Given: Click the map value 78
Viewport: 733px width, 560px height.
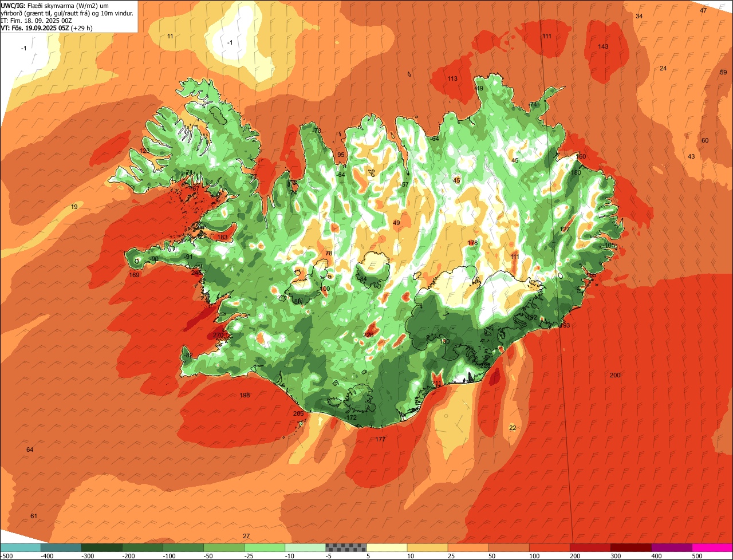Looking at the screenshot, I should 329,253.
